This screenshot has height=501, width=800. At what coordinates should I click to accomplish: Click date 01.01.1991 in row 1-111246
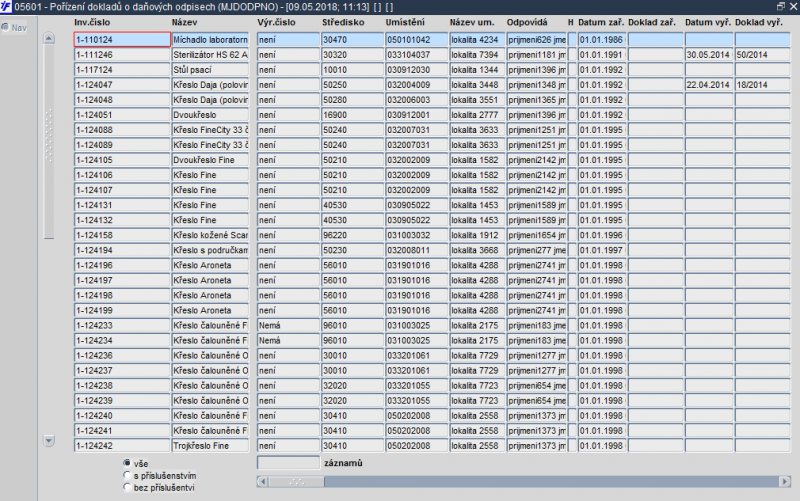(x=602, y=55)
